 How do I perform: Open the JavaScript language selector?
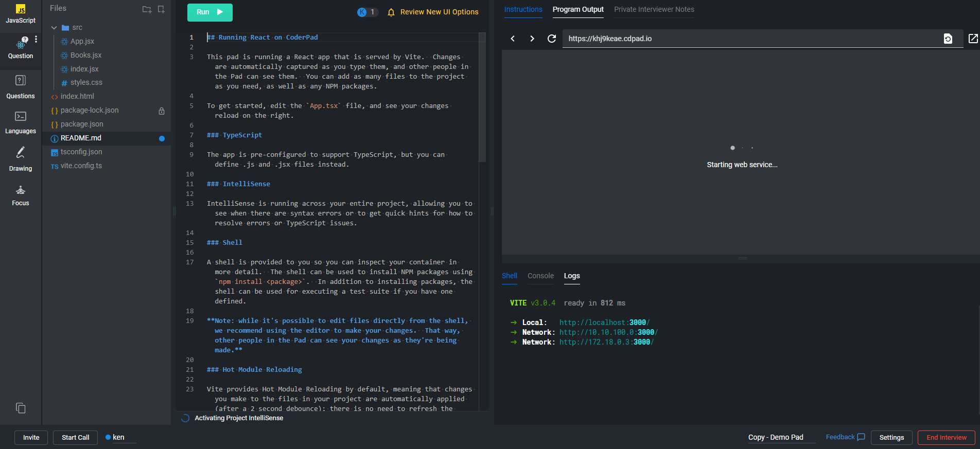click(21, 14)
